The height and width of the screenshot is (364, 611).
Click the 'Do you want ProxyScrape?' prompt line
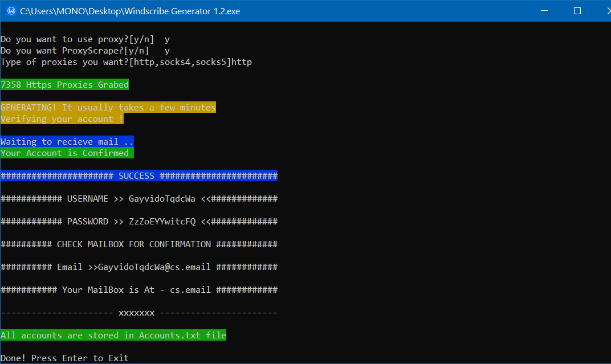coord(85,51)
